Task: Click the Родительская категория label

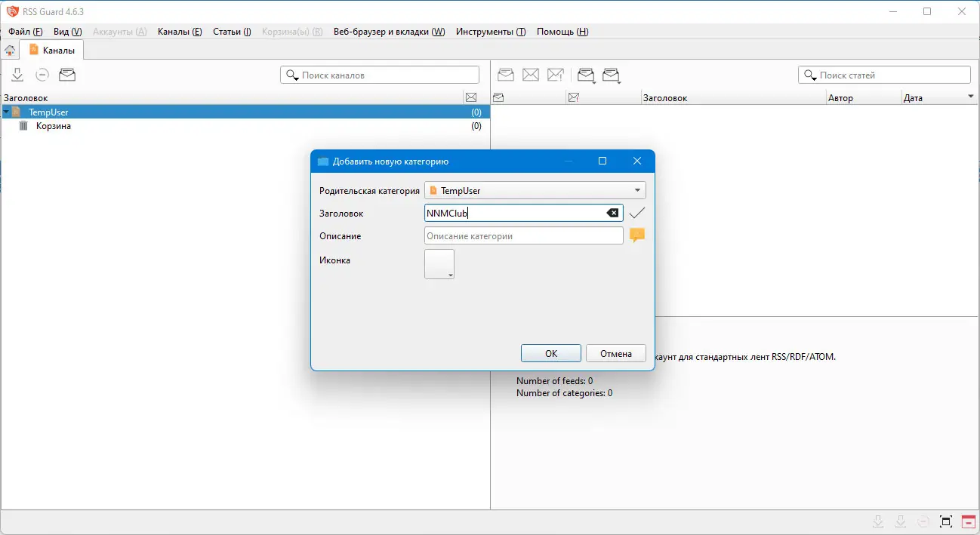Action: (x=369, y=191)
